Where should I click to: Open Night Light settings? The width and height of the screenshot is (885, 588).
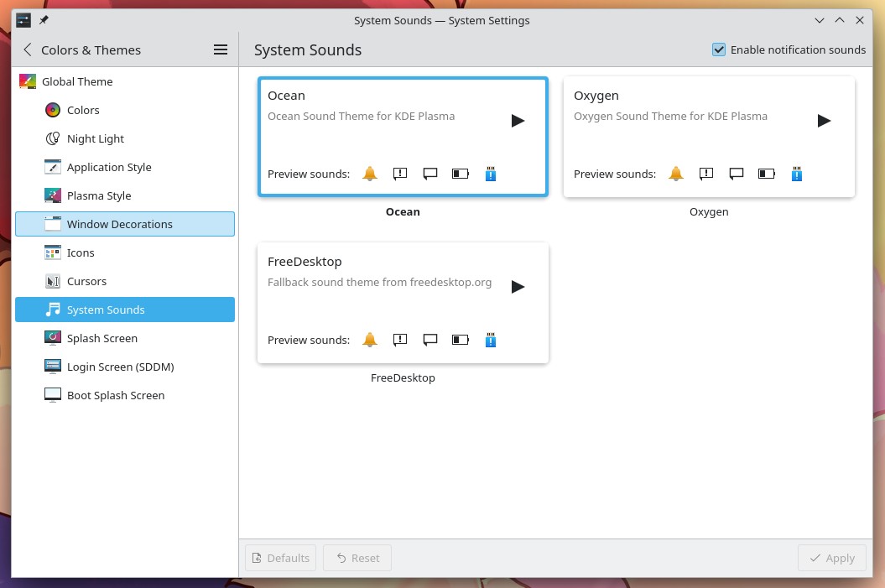(125, 138)
